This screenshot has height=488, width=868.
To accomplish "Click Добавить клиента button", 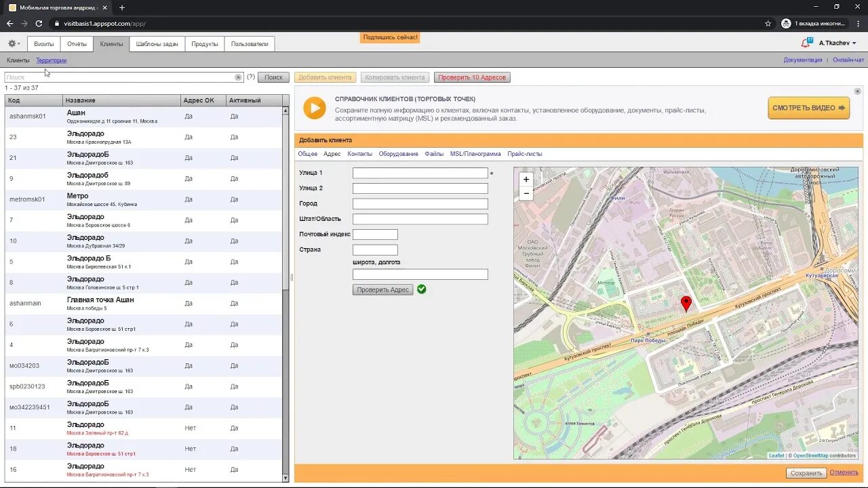I will 325,77.
